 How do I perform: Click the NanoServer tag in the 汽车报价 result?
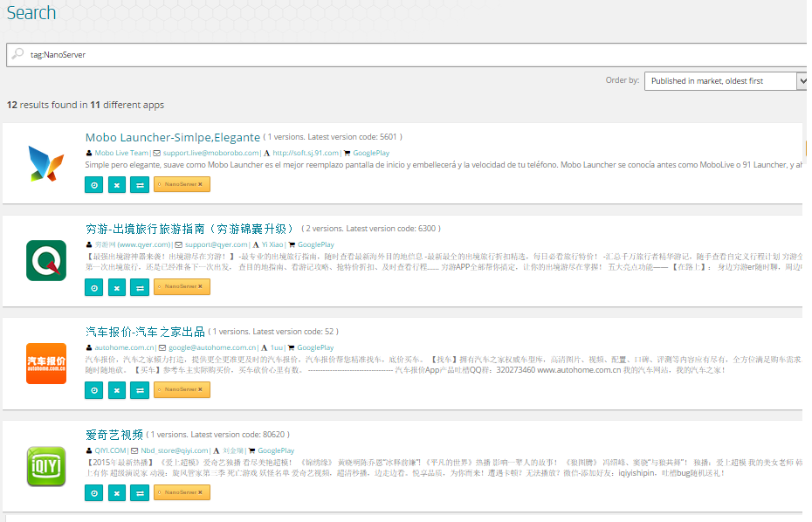(182, 390)
